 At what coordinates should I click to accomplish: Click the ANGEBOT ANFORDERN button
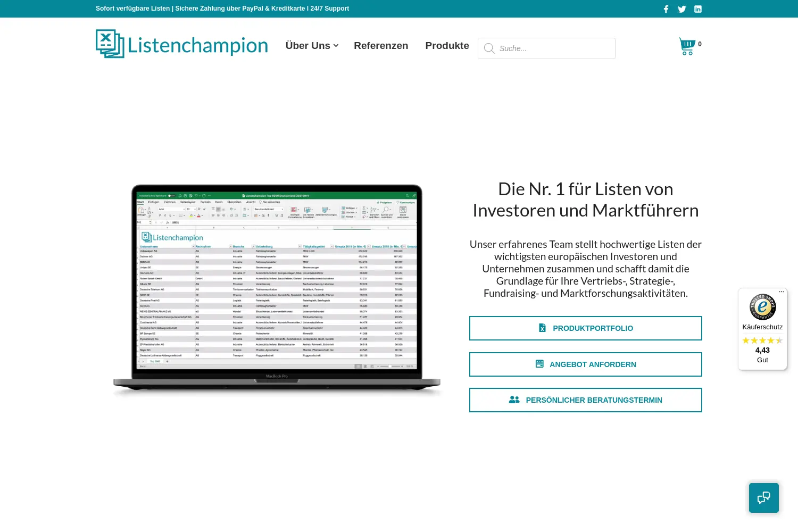(x=586, y=364)
